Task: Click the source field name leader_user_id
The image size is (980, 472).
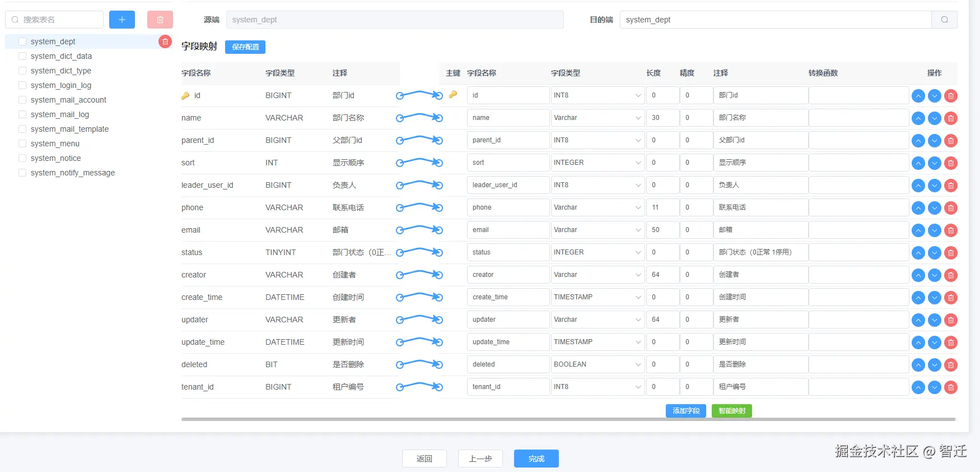Action: click(x=207, y=185)
